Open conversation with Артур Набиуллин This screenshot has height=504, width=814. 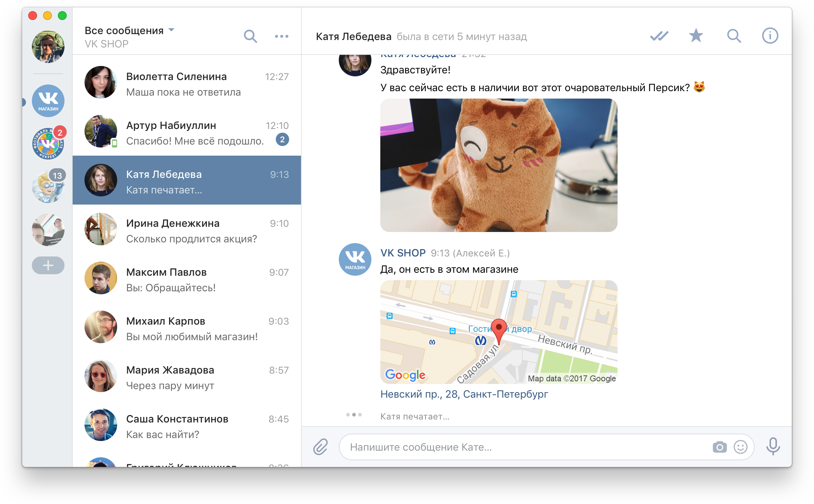[187, 133]
